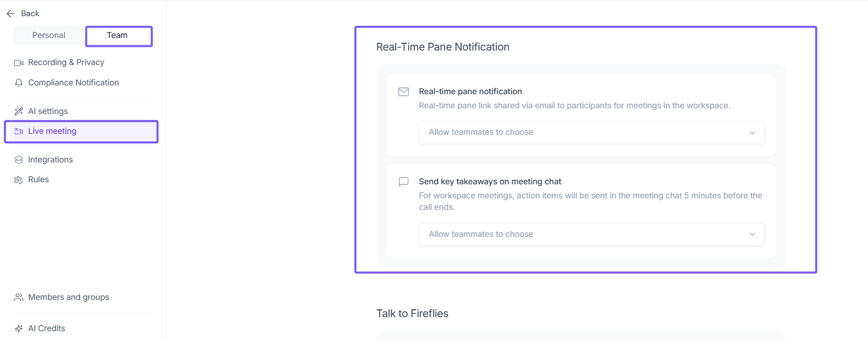Switch to the Personal tab
This screenshot has height=340, width=868.
[49, 35]
